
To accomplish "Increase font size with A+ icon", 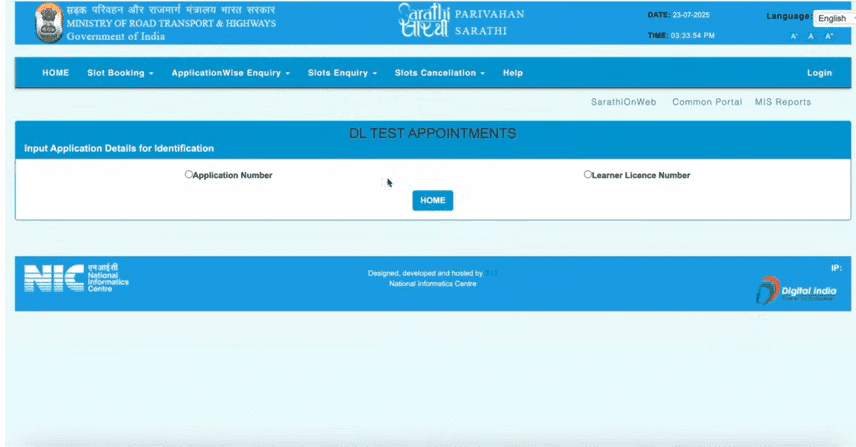I will pyautogui.click(x=829, y=36).
